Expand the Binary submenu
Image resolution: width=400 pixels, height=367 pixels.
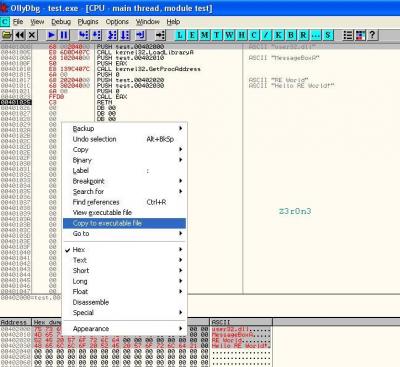click(124, 160)
